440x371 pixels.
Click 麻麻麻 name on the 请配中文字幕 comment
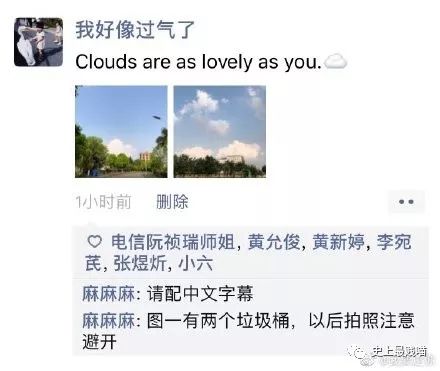(x=109, y=294)
